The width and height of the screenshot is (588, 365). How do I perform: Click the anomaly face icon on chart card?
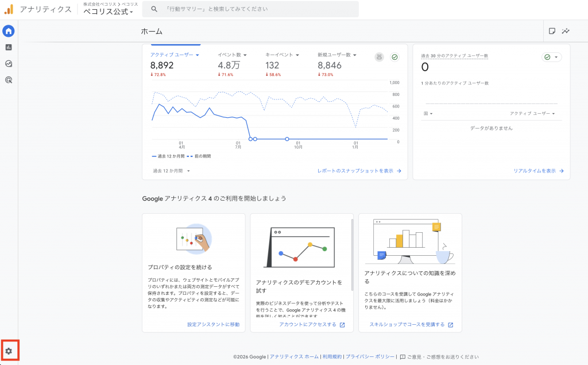point(380,57)
